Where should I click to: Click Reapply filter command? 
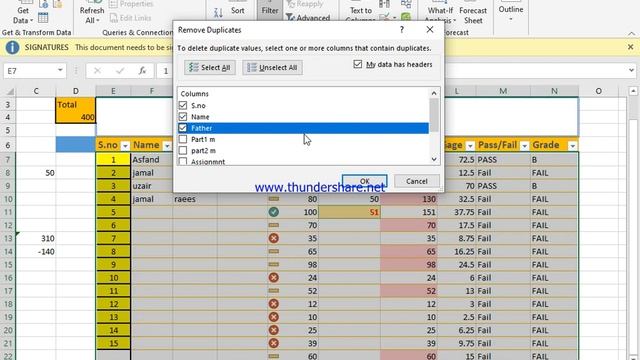(x=305, y=4)
